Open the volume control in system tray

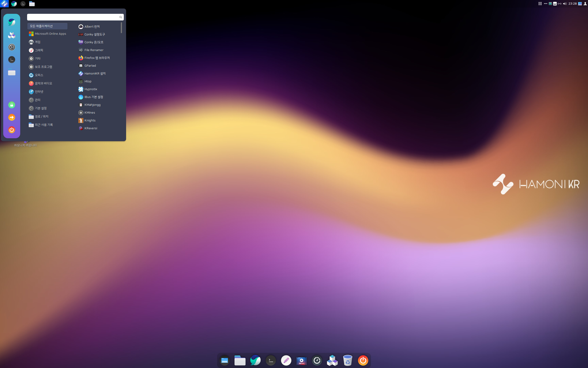(565, 4)
